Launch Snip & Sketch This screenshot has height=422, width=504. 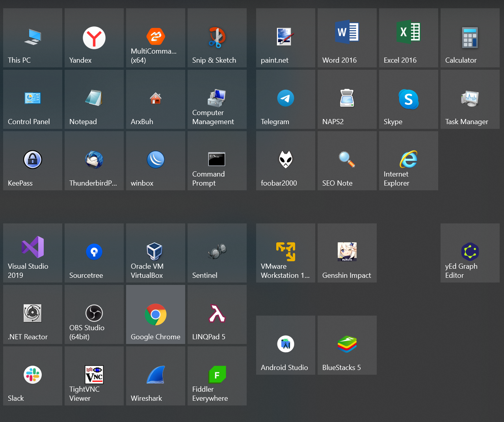(217, 38)
